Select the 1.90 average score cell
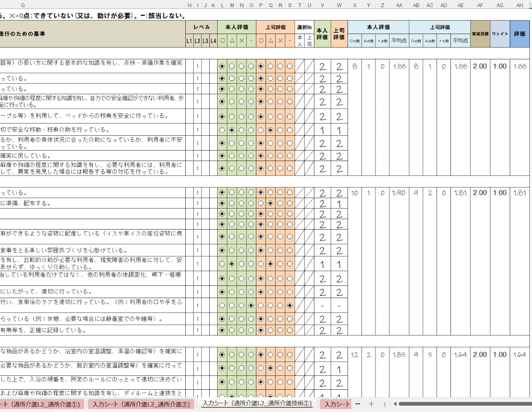Screen dimensions: 532x412 (x=399, y=193)
